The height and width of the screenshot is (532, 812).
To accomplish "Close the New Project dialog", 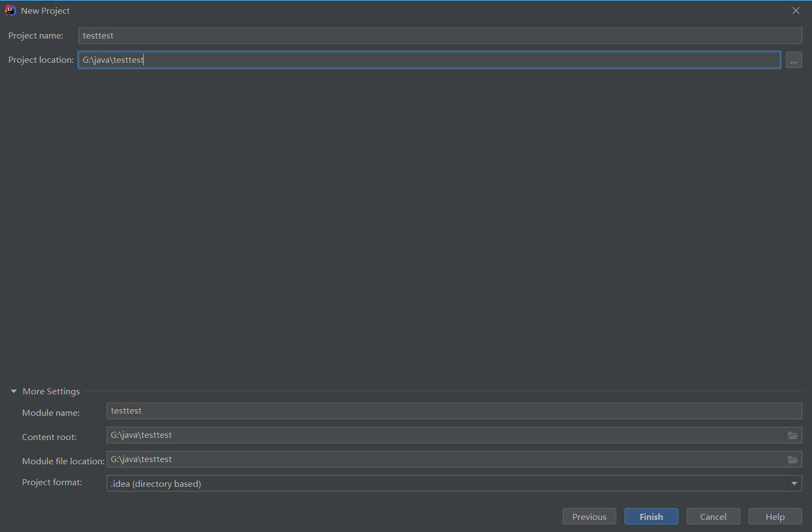I will [796, 10].
